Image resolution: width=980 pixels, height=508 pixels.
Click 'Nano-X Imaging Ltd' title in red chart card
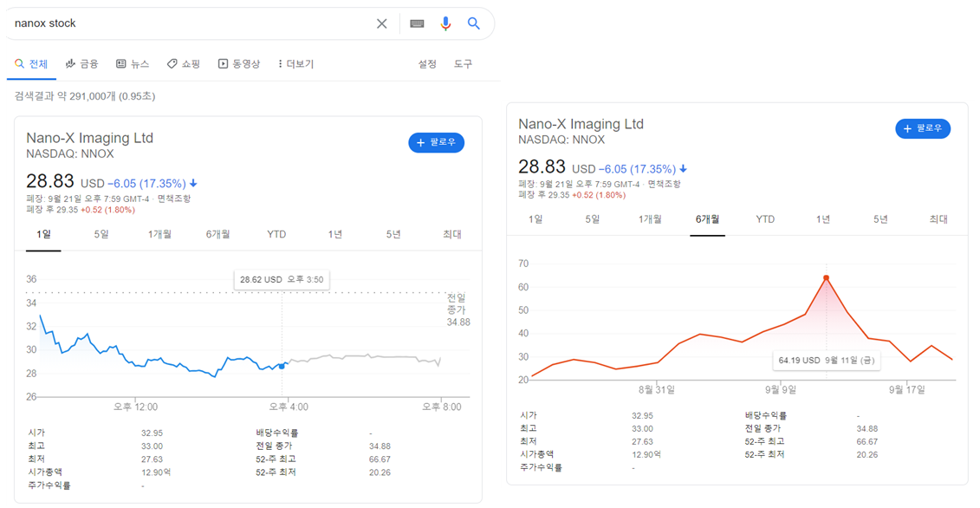point(581,124)
